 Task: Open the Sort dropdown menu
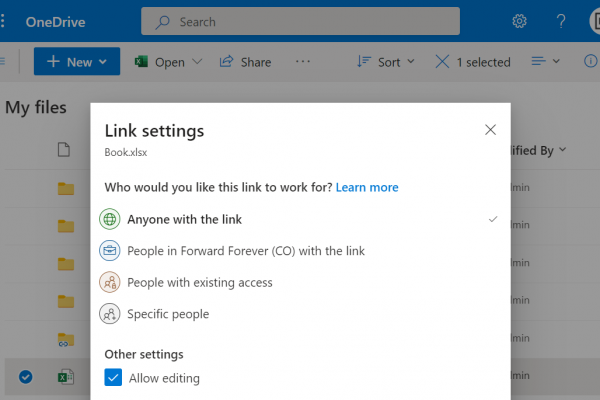coord(388,62)
